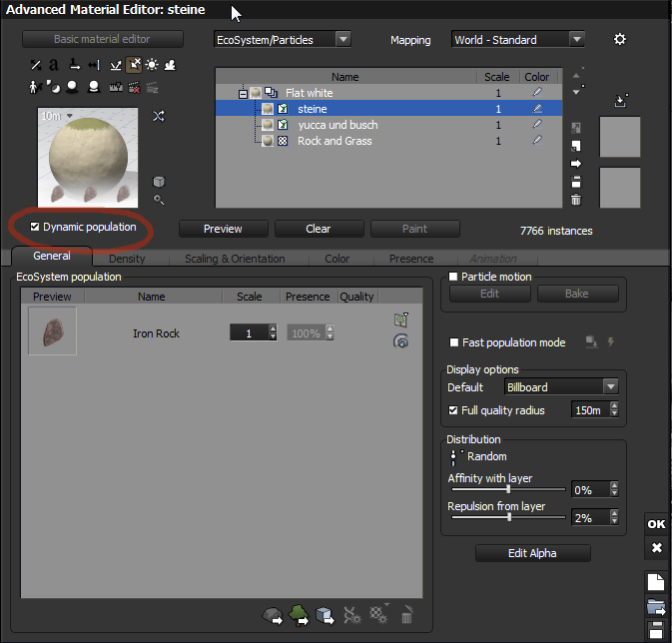The image size is (672, 643).
Task: Zoom the material preview (magnifier icon)
Action: pos(159,200)
